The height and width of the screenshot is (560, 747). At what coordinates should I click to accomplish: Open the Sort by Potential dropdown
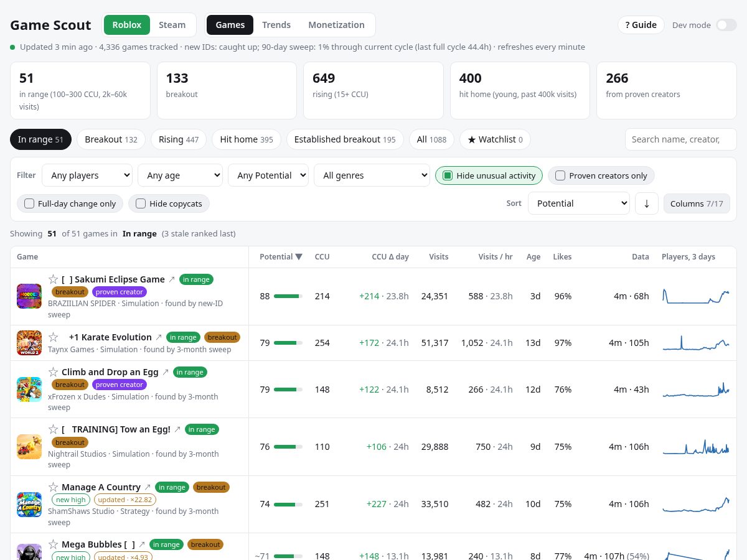point(579,203)
